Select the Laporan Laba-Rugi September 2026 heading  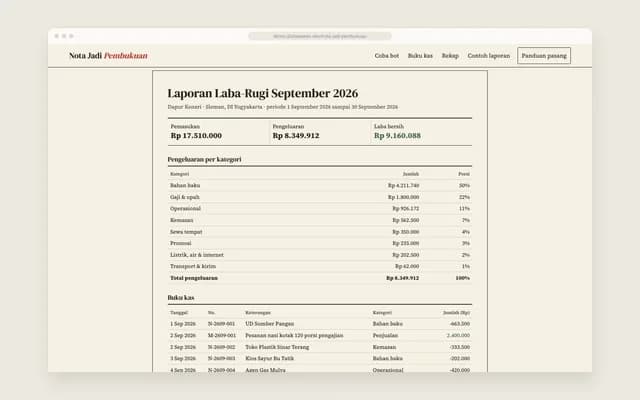262,93
